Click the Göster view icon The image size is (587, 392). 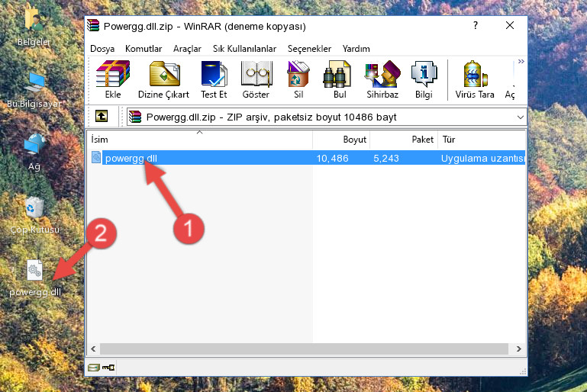pos(256,79)
